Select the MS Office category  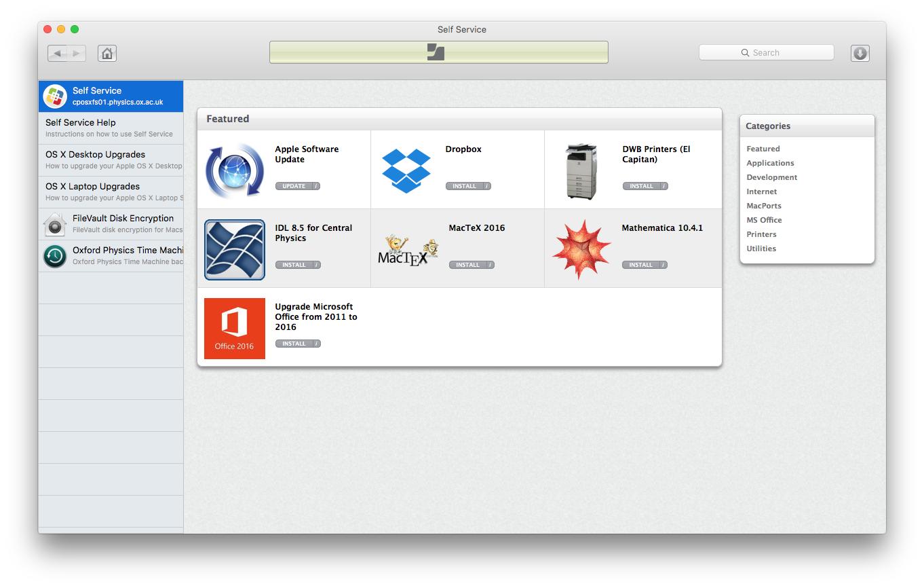[764, 220]
